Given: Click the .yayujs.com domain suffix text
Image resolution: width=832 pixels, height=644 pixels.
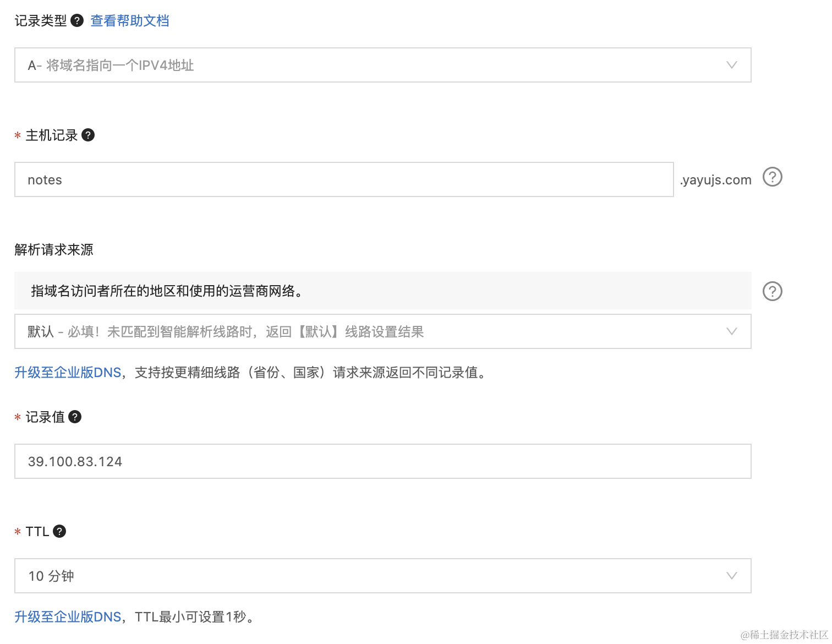Looking at the screenshot, I should (715, 180).
